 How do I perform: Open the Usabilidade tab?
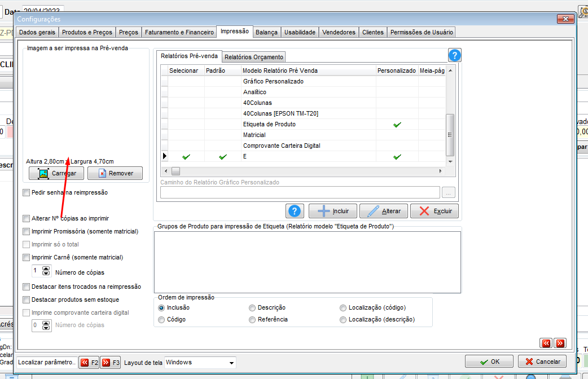(300, 32)
